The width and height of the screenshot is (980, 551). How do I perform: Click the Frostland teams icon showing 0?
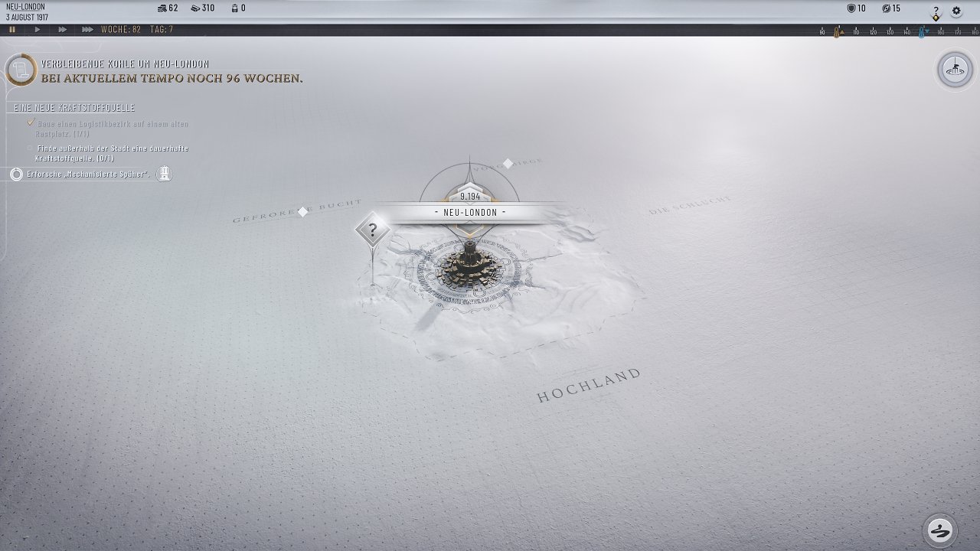[234, 8]
